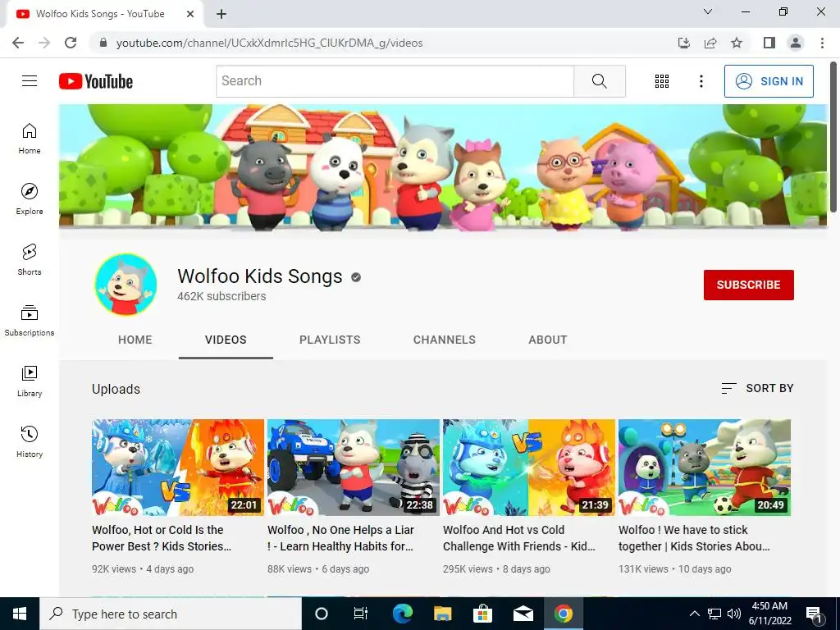The width and height of the screenshot is (840, 630).
Task: Click '295K views • 8 days ago' text
Action: pos(496,569)
